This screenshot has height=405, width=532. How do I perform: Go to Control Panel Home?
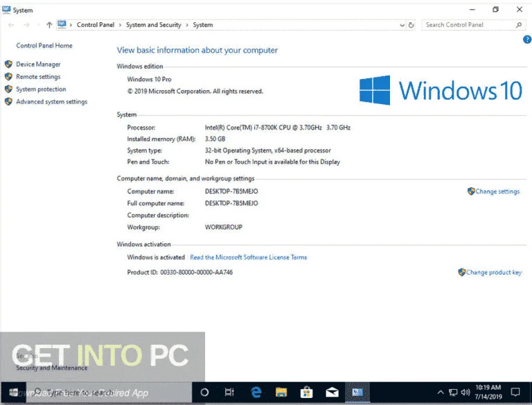[44, 46]
